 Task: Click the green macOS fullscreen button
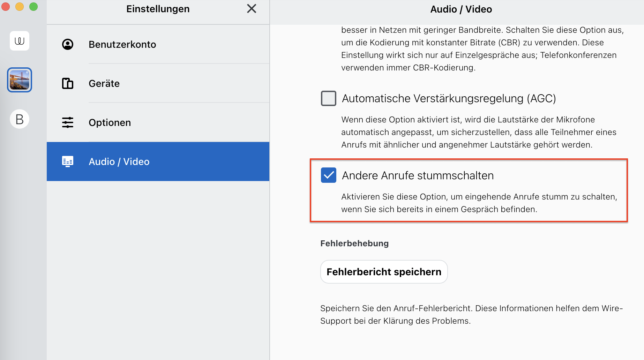[33, 7]
